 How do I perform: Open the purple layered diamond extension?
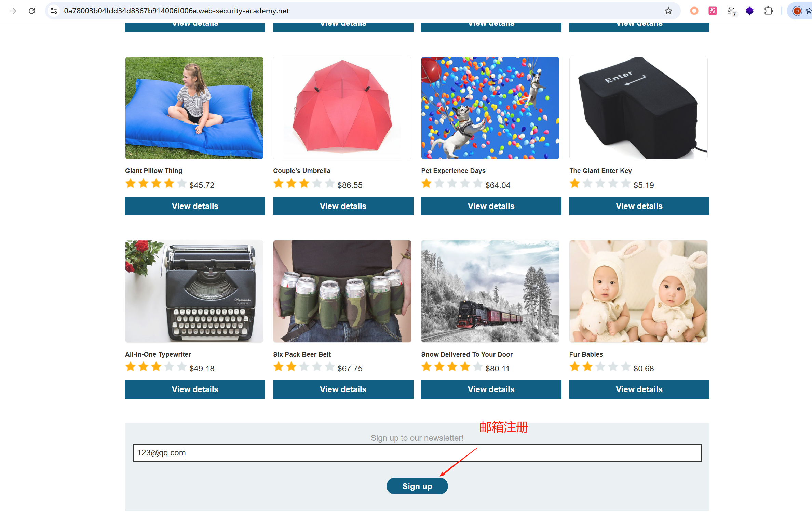pos(749,11)
